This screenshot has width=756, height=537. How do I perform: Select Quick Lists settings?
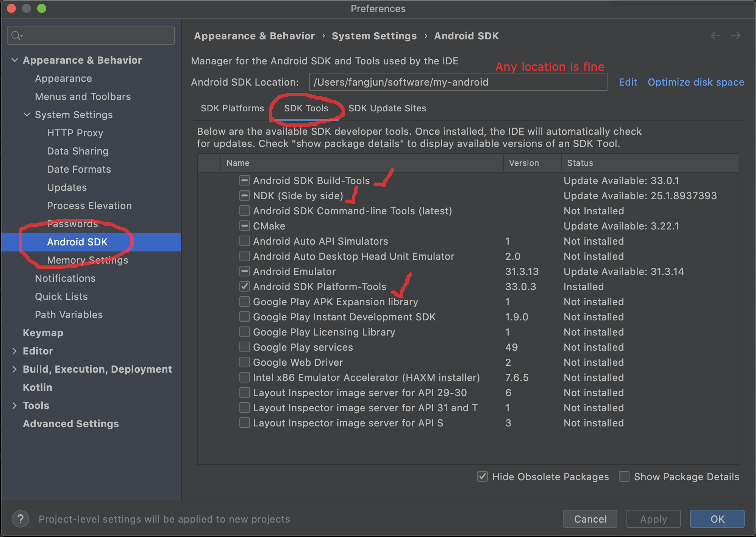point(61,297)
